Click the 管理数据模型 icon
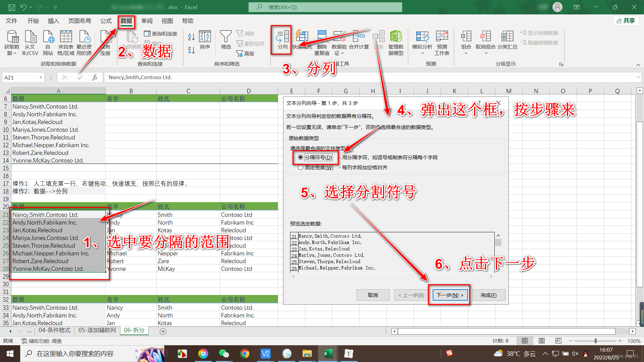This screenshot has height=362, width=644. (396, 37)
